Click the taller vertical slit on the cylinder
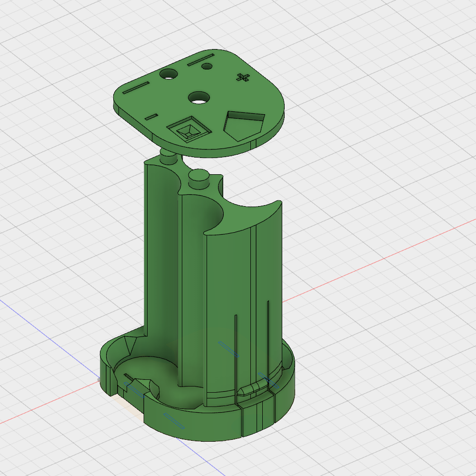 268,333
